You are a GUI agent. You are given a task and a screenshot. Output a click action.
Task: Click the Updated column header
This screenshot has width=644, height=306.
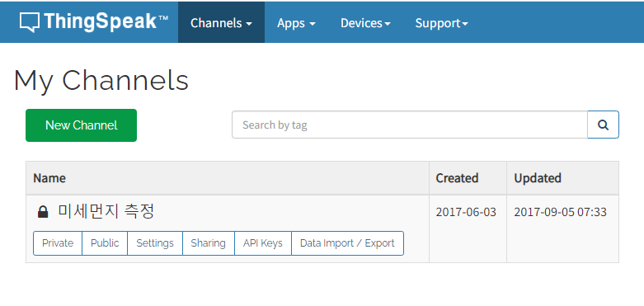[538, 178]
